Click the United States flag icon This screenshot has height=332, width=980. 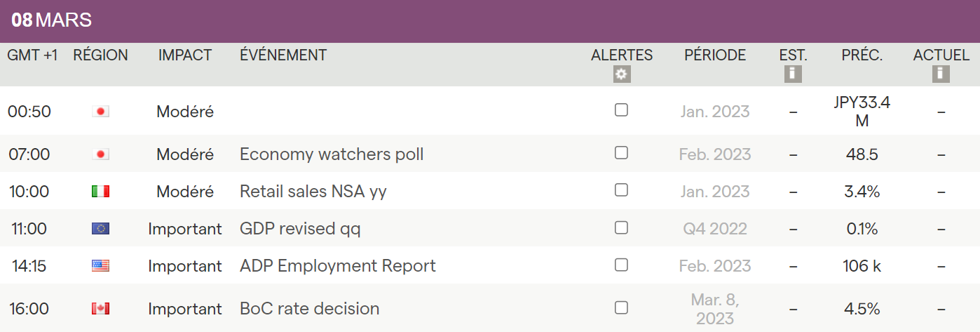pyautogui.click(x=101, y=266)
